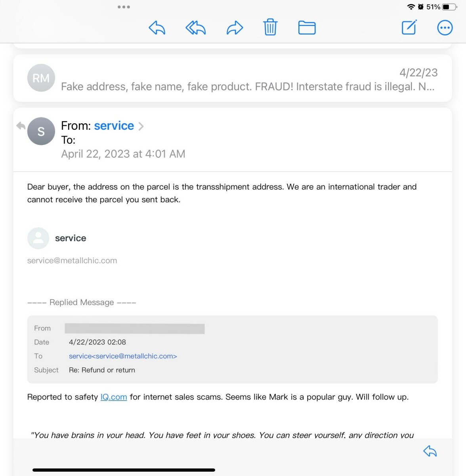
Task: Tap the three-dot multitasking control at top
Action: pos(124,7)
